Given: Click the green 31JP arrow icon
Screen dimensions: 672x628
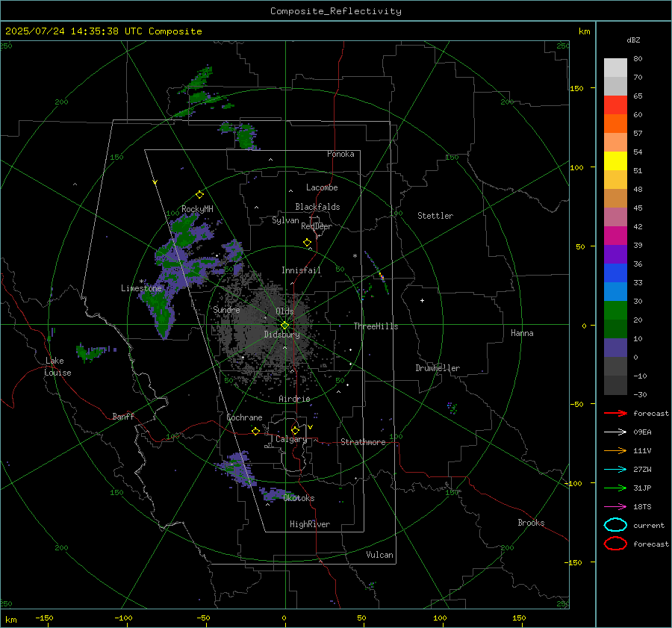Looking at the screenshot, I should [x=615, y=488].
